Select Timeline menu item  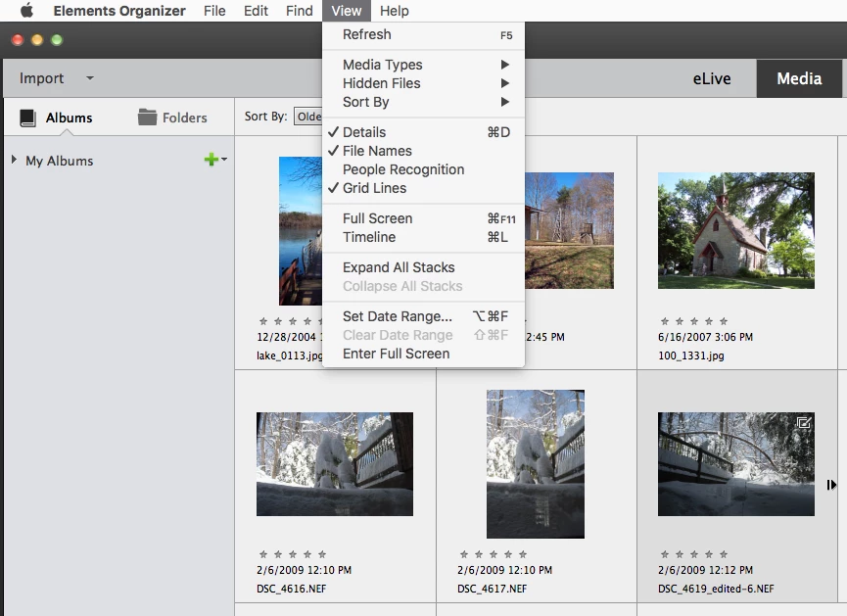click(423, 237)
